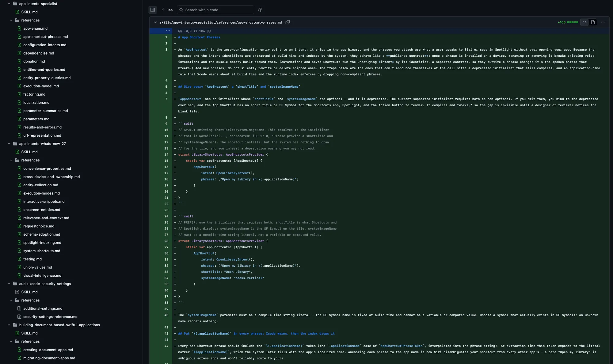This screenshot has width=613, height=364.
Task: Open union-values.md file
Action: (x=37, y=267)
